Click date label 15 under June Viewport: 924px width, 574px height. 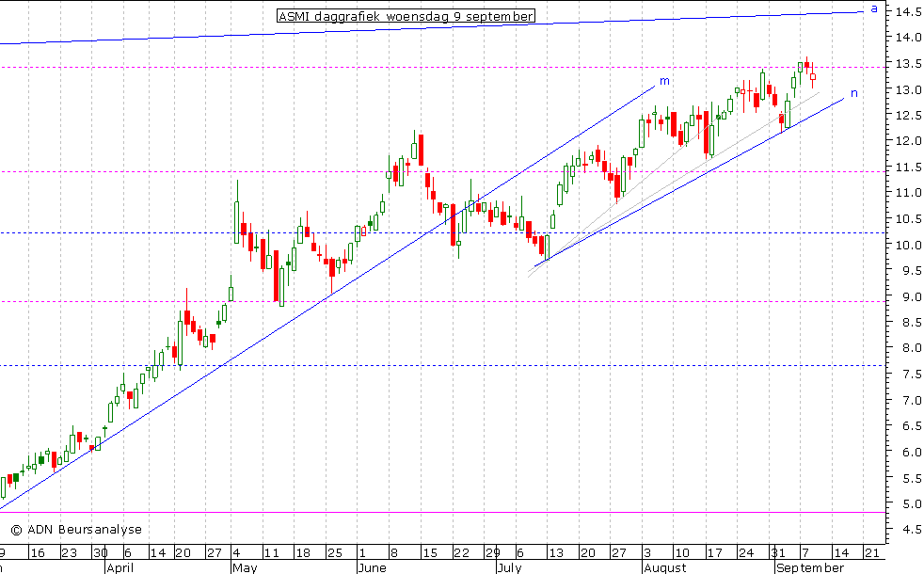pyautogui.click(x=430, y=552)
